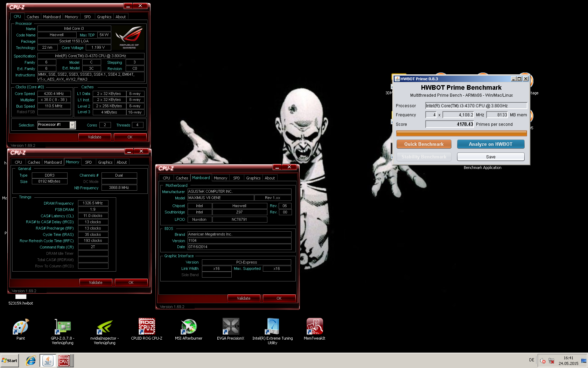Switch to Mainboard tab in top CPU-Z window
Screen dimensions: 588x368
(x=52, y=17)
